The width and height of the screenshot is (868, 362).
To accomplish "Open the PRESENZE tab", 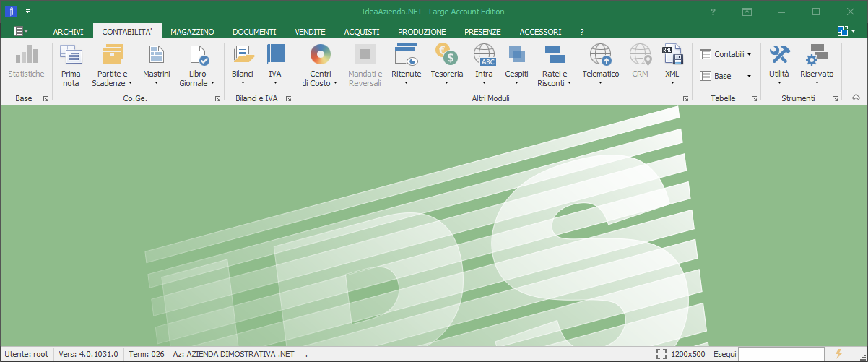I will click(482, 32).
